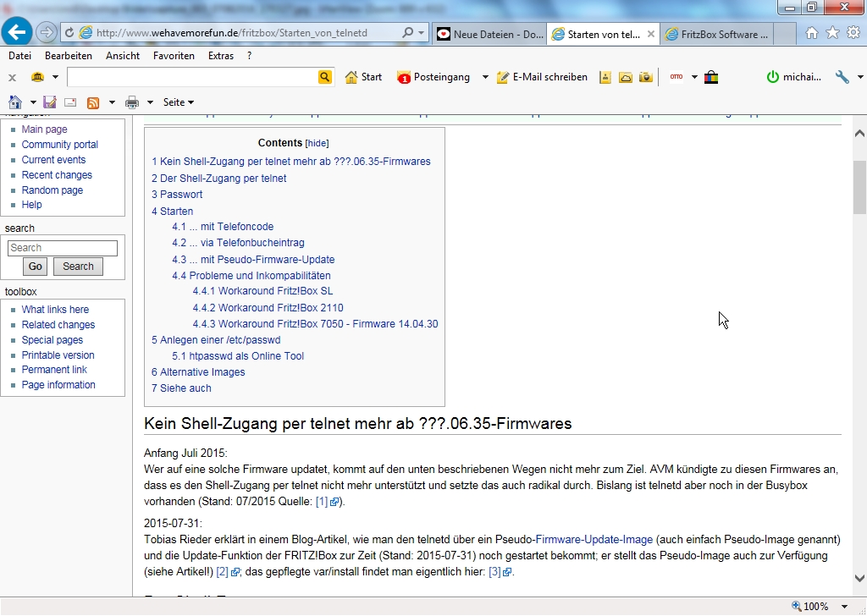
Task: Refresh the page with the reload icon
Action: [x=69, y=33]
